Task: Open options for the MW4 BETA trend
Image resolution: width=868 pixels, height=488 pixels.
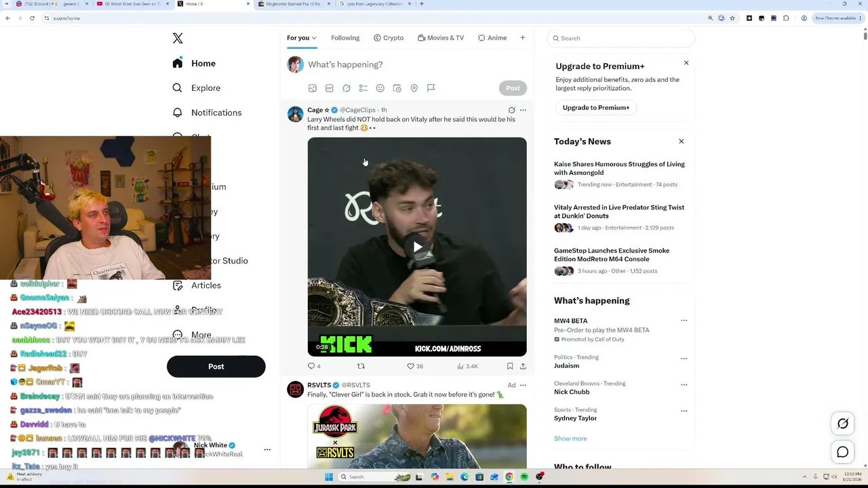Action: pos(684,321)
